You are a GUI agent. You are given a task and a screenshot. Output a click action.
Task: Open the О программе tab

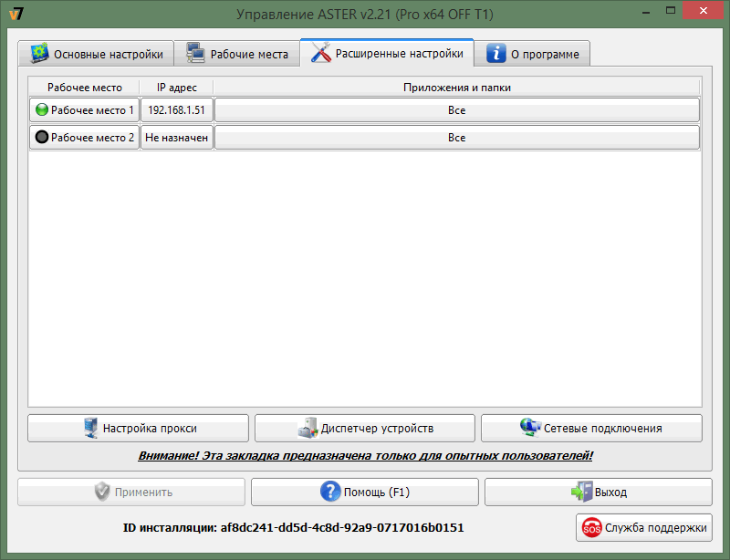[x=532, y=54]
